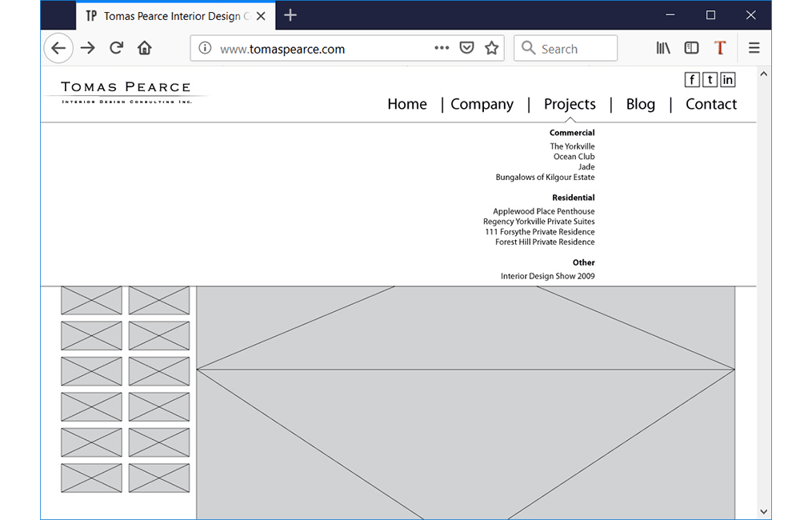Maximize the browser window
Screen dimensions: 812x520
coord(710,15)
